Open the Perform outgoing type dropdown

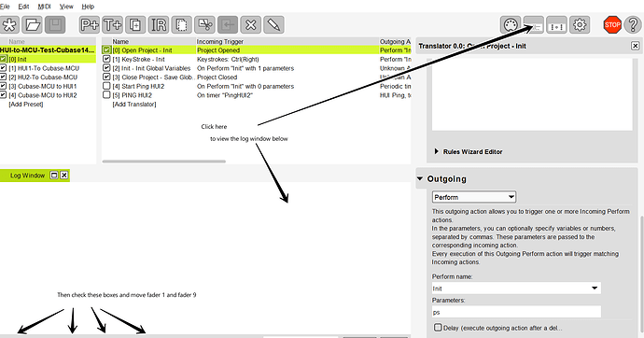tap(474, 197)
